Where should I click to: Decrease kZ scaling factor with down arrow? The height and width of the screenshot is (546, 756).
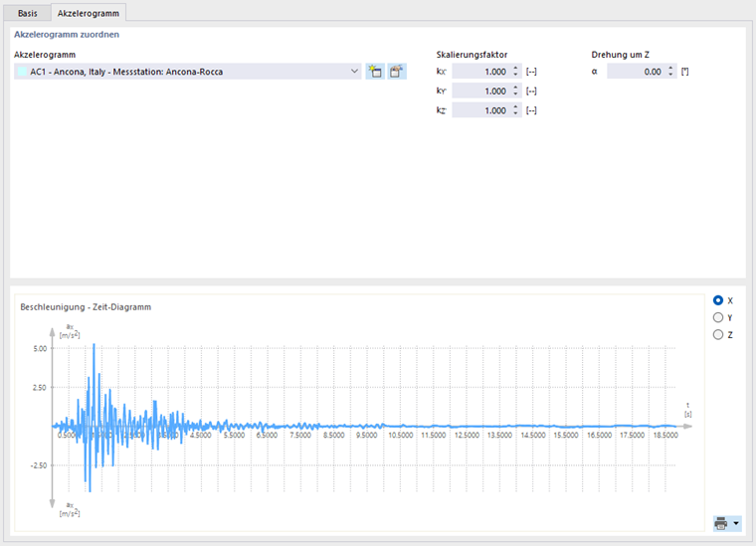point(515,113)
